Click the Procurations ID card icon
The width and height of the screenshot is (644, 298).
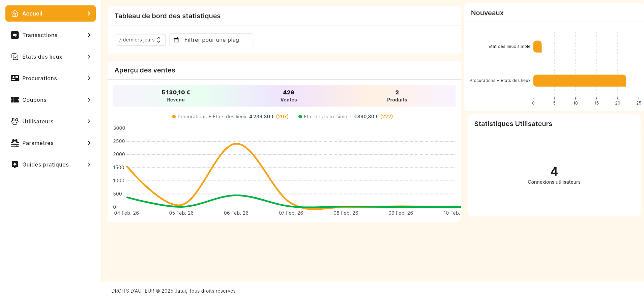(x=15, y=78)
